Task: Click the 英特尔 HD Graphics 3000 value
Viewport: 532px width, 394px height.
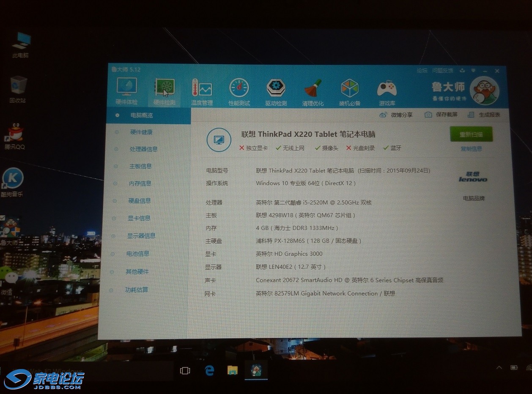Action: [x=289, y=254]
